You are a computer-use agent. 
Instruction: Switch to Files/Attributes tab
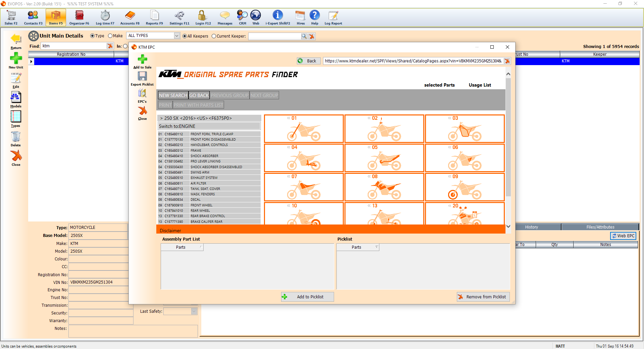[x=600, y=227]
